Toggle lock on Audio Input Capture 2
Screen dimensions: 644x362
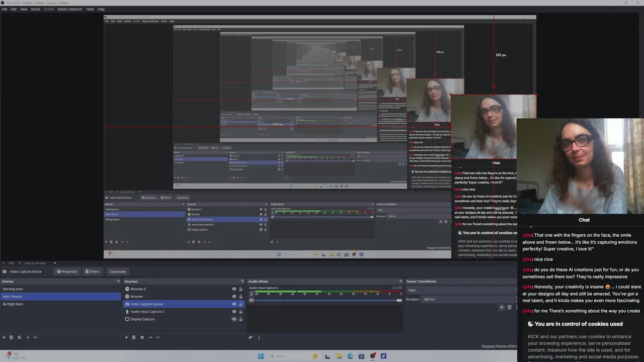coord(240,312)
